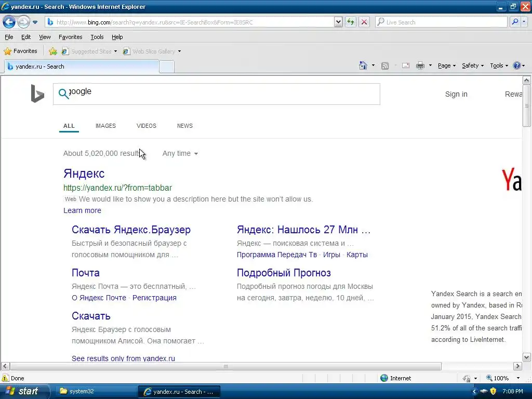532x399 pixels.
Task: Expand the Home button dropdown arrow
Action: [x=373, y=65]
